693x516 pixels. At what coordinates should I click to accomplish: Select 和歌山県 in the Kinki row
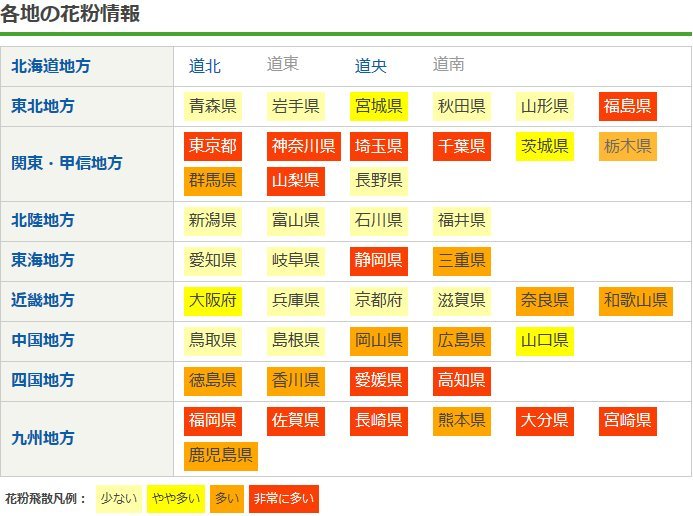pos(635,300)
